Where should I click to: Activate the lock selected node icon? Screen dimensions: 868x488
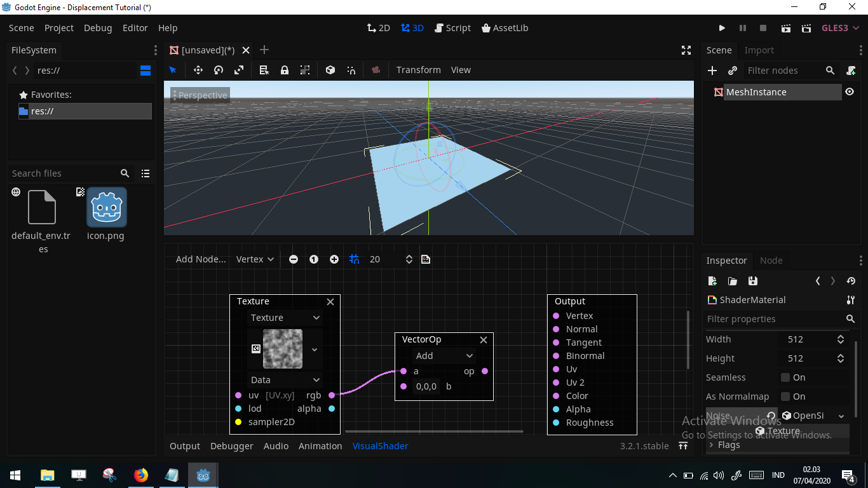284,70
